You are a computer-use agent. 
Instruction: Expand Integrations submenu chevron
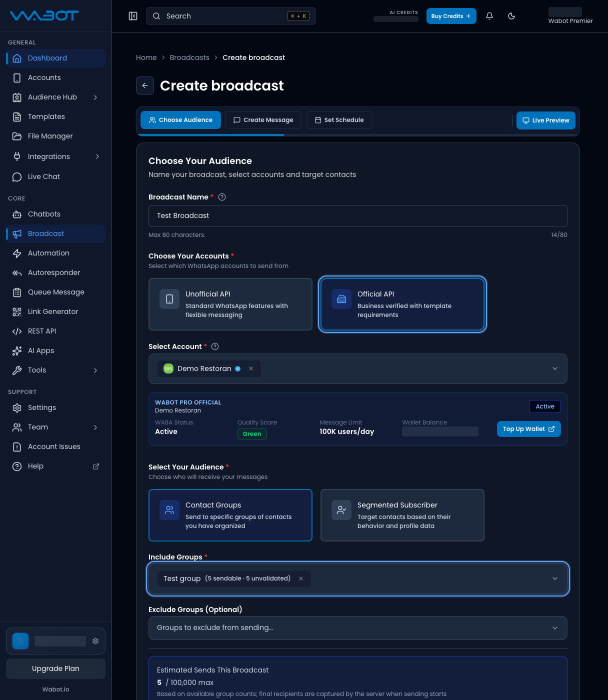point(97,156)
